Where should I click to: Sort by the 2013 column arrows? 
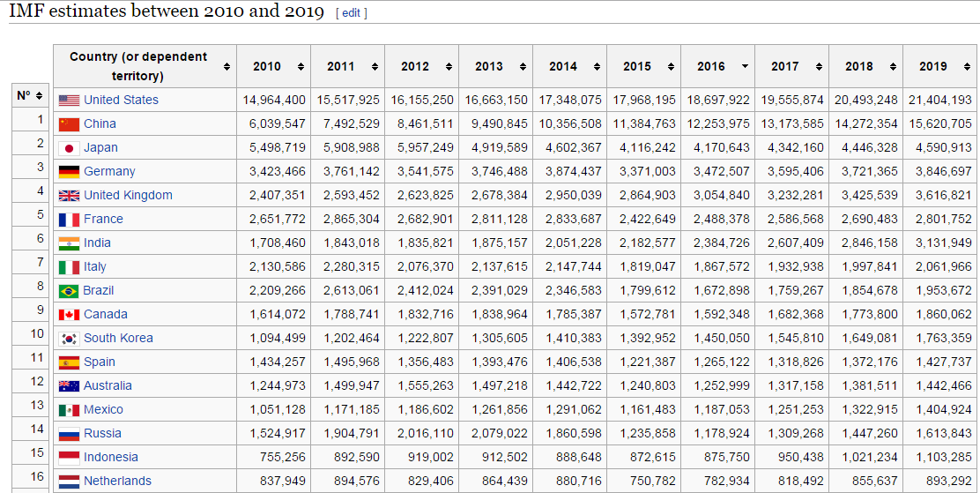523,66
